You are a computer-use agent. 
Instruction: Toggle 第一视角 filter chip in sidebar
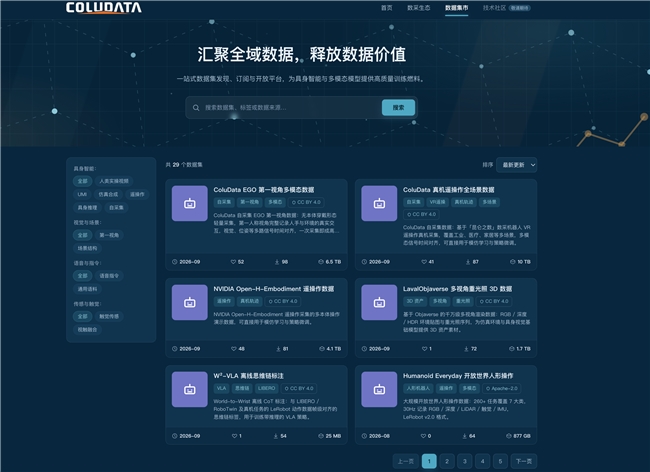pyautogui.click(x=109, y=235)
